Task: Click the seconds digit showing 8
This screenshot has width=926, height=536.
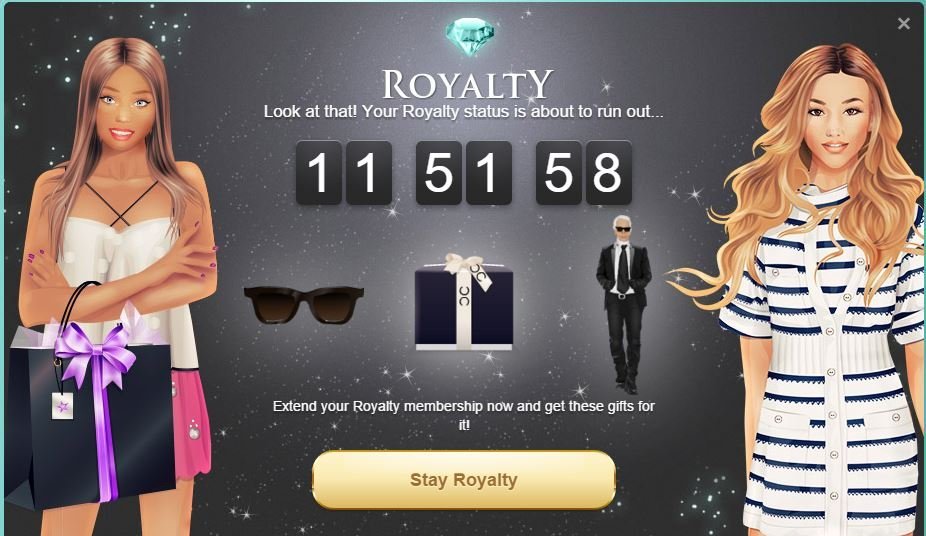Action: pos(608,172)
